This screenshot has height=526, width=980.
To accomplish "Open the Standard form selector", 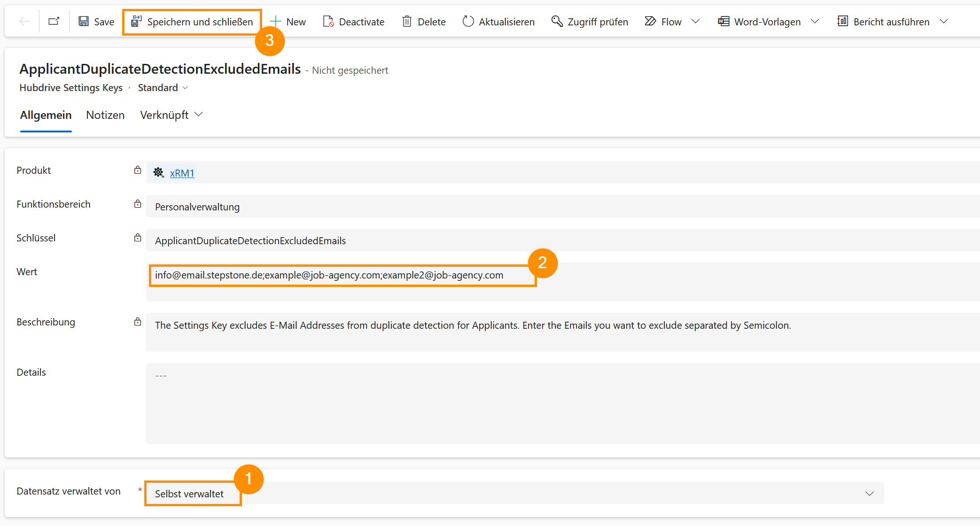I will coord(163,88).
